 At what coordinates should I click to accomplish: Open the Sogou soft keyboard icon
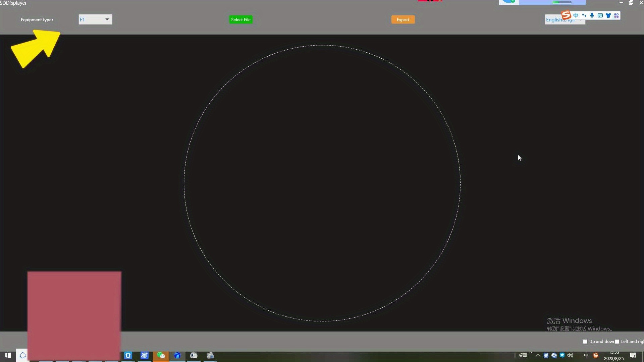600,15
